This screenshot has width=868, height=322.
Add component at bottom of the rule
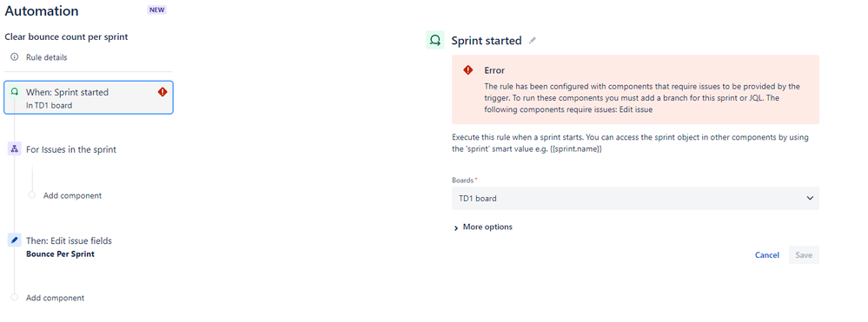[56, 298]
